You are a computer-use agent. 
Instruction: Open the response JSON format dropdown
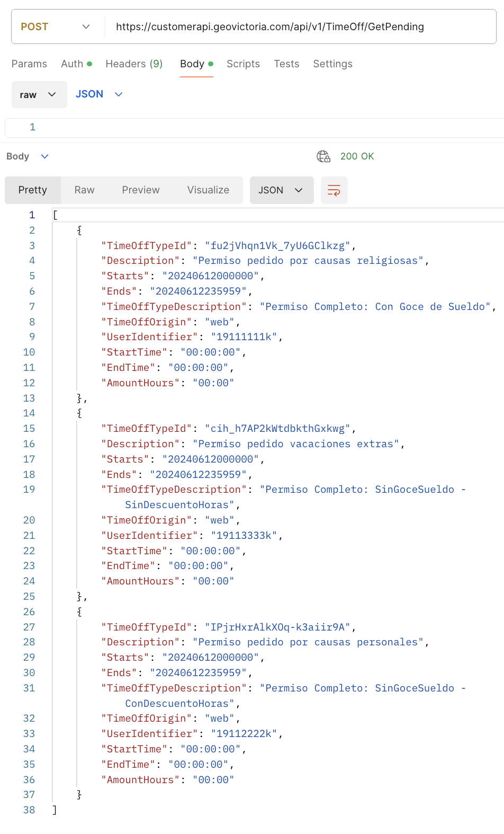pyautogui.click(x=281, y=190)
